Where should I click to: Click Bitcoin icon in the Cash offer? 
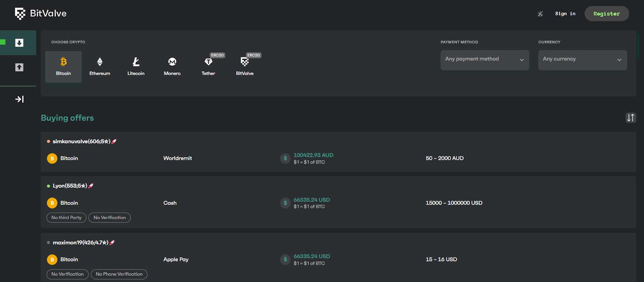pyautogui.click(x=52, y=203)
